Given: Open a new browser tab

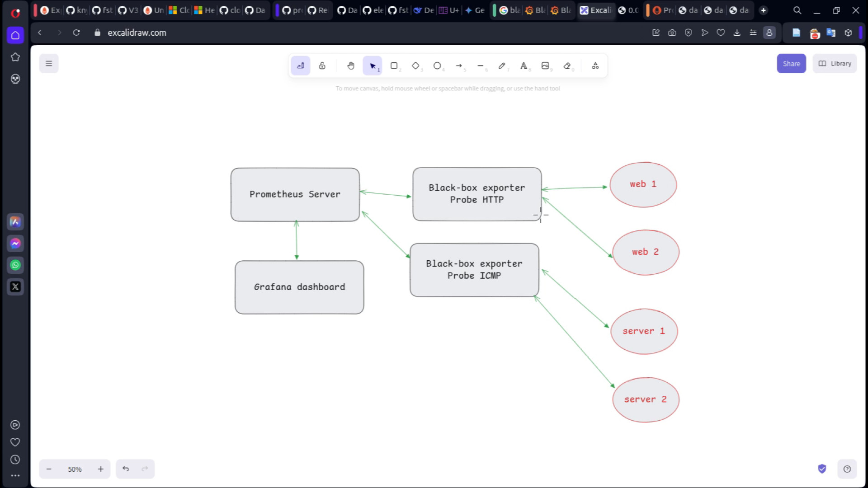Looking at the screenshot, I should point(764,10).
